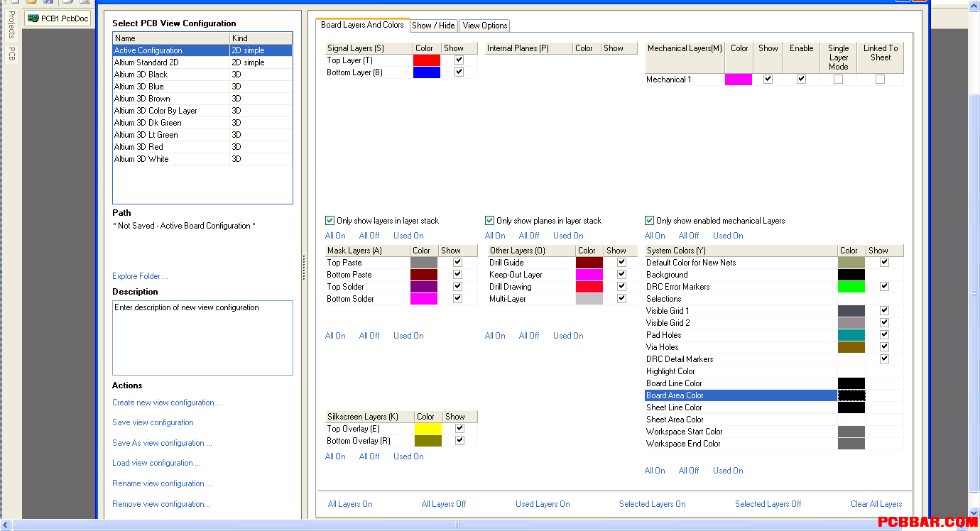The width and height of the screenshot is (980, 531).
Task: Select Altium 3D Black configuration
Action: (x=202, y=75)
